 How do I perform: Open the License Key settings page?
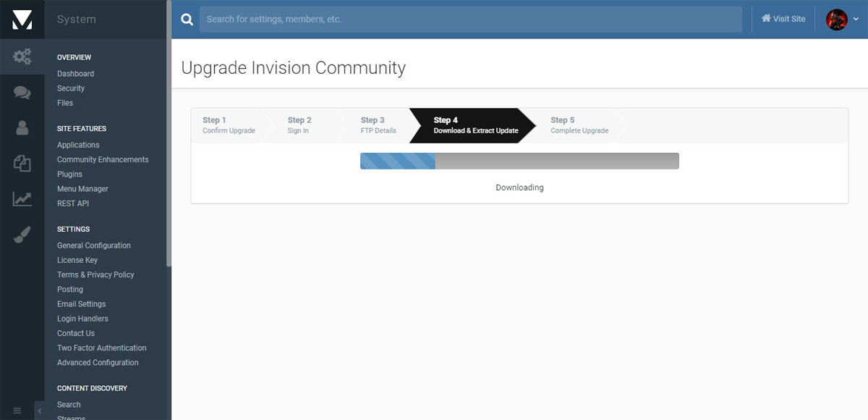(x=77, y=260)
